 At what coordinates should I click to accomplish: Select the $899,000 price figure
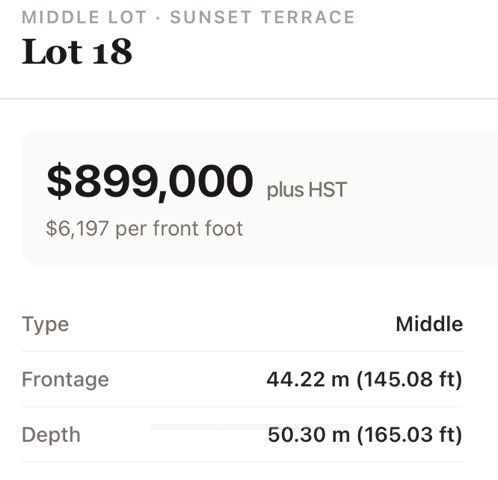click(150, 181)
